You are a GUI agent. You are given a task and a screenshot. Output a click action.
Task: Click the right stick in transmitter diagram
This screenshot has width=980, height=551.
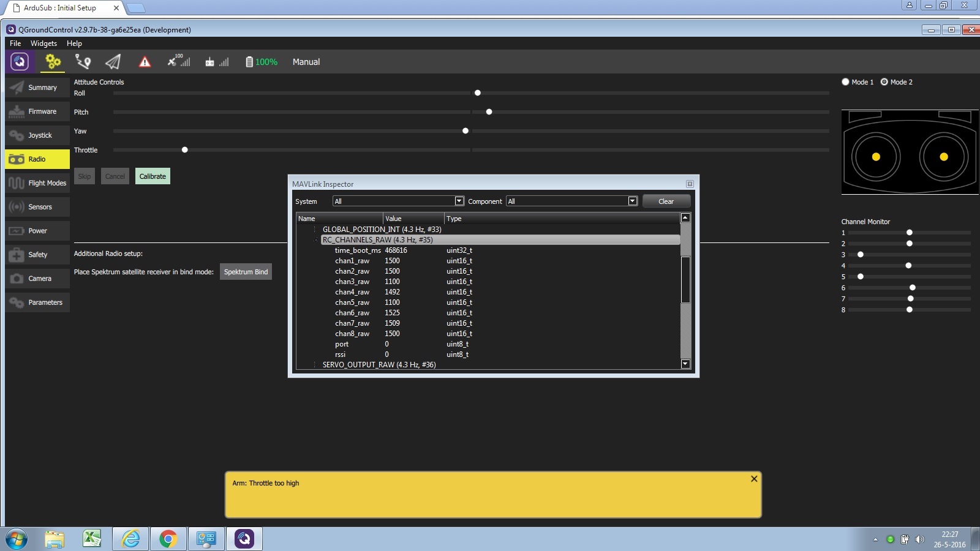(944, 157)
